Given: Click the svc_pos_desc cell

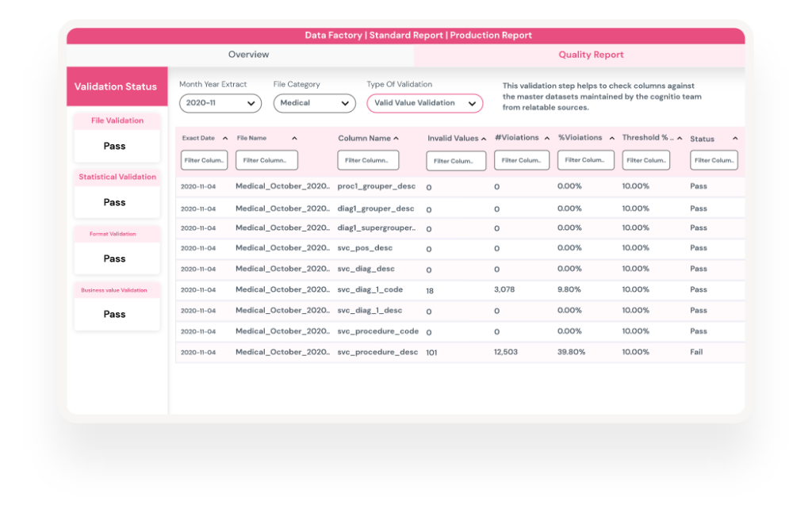Looking at the screenshot, I should [x=365, y=248].
